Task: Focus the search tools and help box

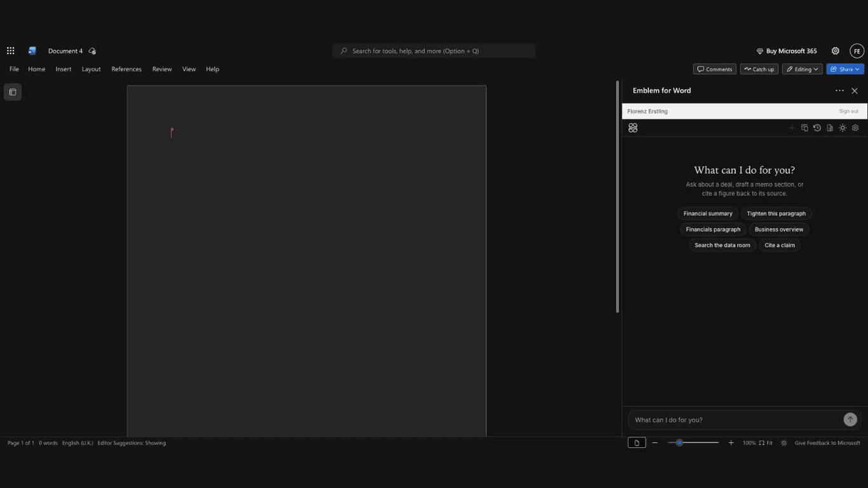Action: pyautogui.click(x=434, y=51)
